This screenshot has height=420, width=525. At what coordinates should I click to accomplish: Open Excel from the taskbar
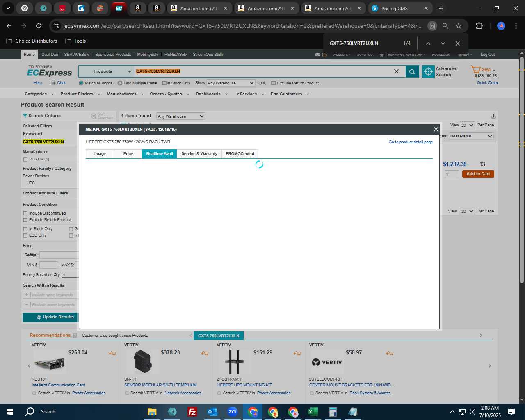point(313,412)
